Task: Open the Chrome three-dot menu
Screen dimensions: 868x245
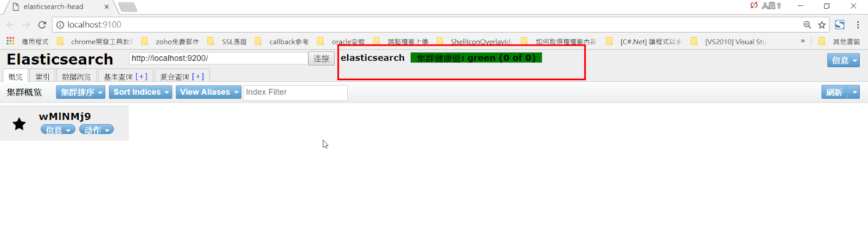Action: (858, 25)
